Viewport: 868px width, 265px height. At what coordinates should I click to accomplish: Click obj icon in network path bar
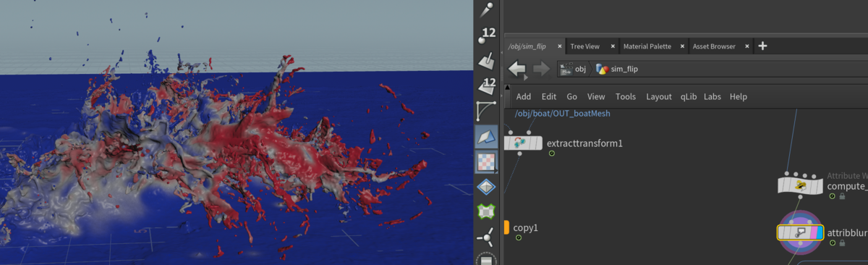tap(566, 69)
